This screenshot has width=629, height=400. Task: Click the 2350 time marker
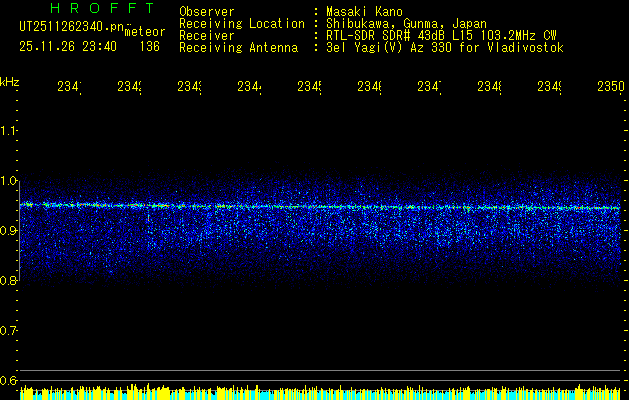click(611, 86)
